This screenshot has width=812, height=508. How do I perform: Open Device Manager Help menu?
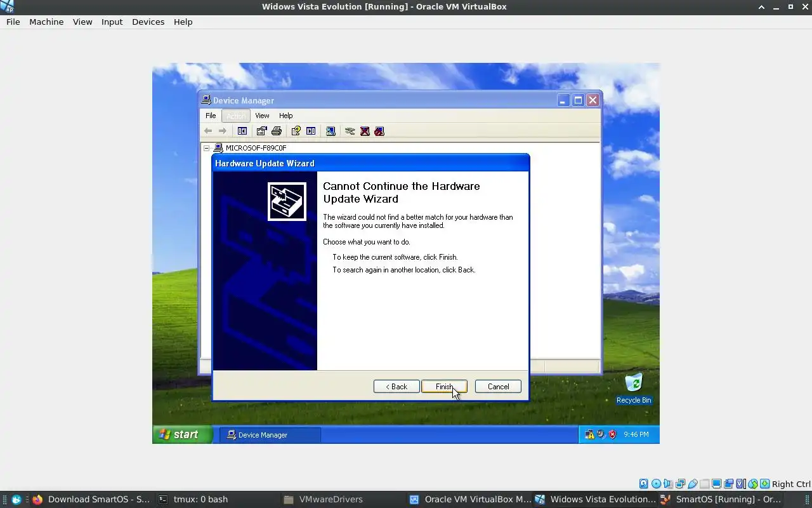click(286, 116)
